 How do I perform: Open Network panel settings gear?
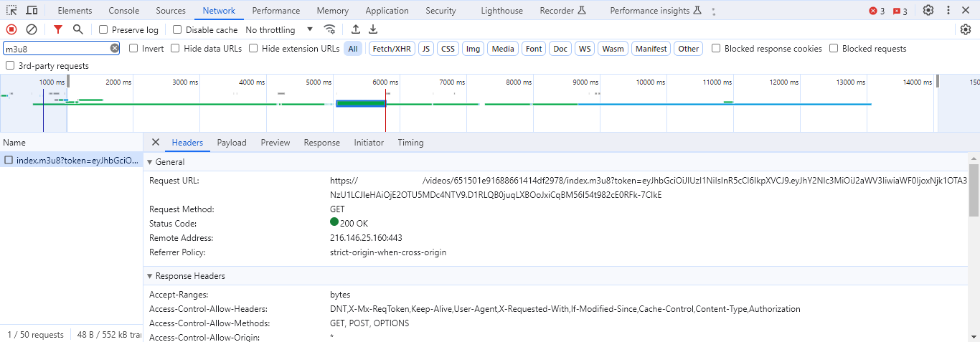coord(966,29)
